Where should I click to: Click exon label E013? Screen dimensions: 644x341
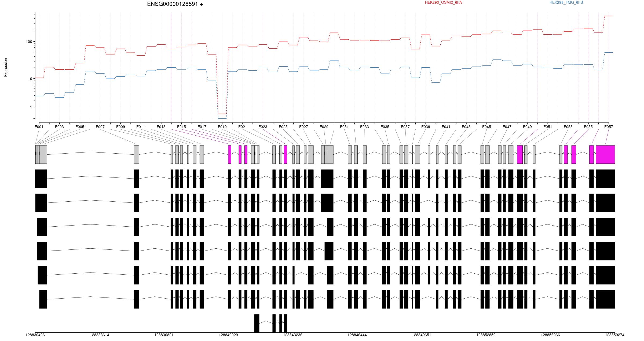click(x=161, y=127)
